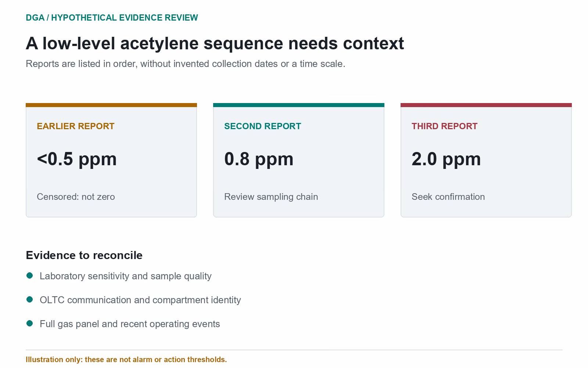Click the 'Censored: not zero' note
The width and height of the screenshot is (588, 368).
point(76,197)
